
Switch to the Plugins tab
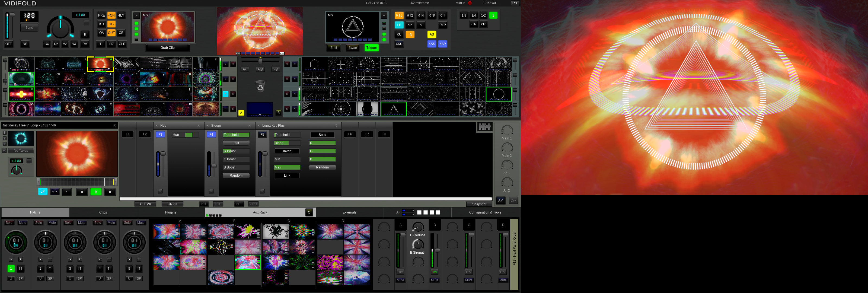(171, 212)
